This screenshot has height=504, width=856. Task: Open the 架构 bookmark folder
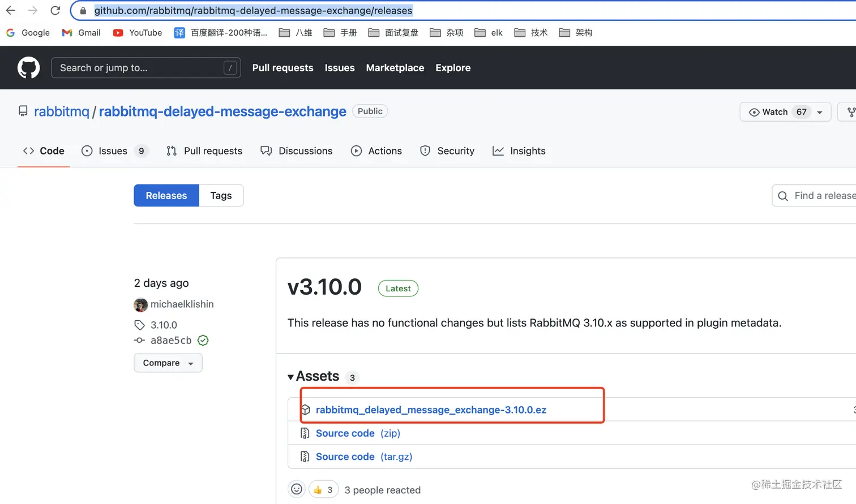[x=576, y=33]
